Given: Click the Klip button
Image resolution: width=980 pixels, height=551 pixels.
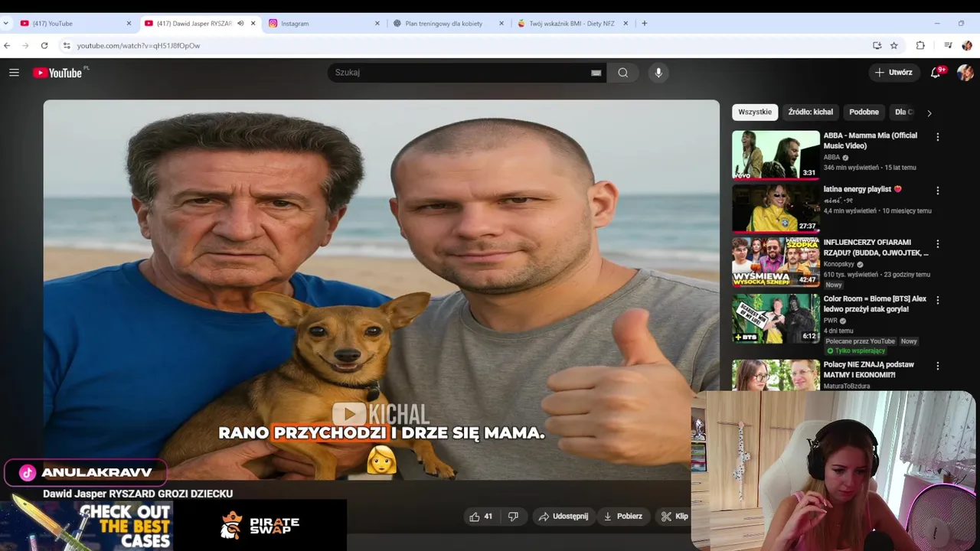Looking at the screenshot, I should point(675,517).
